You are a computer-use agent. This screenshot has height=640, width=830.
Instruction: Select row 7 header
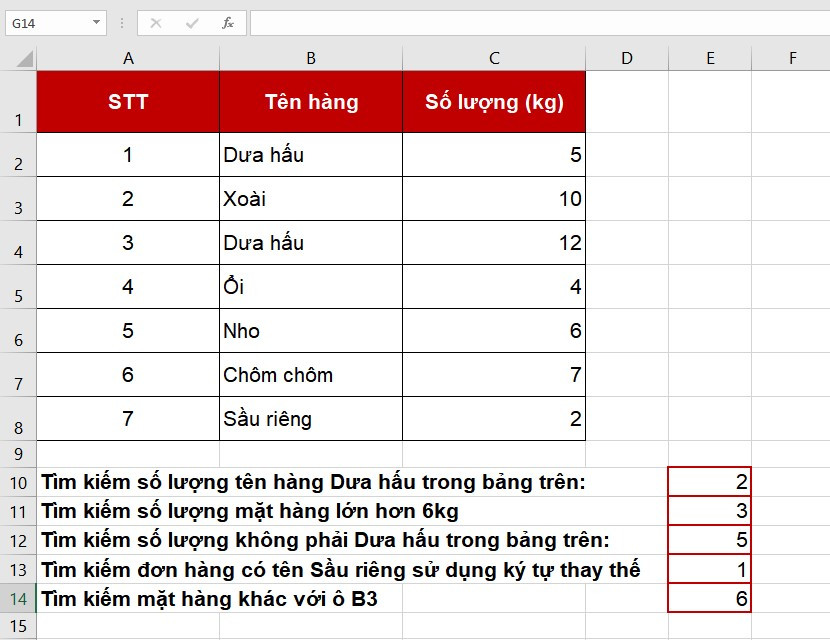click(x=18, y=374)
